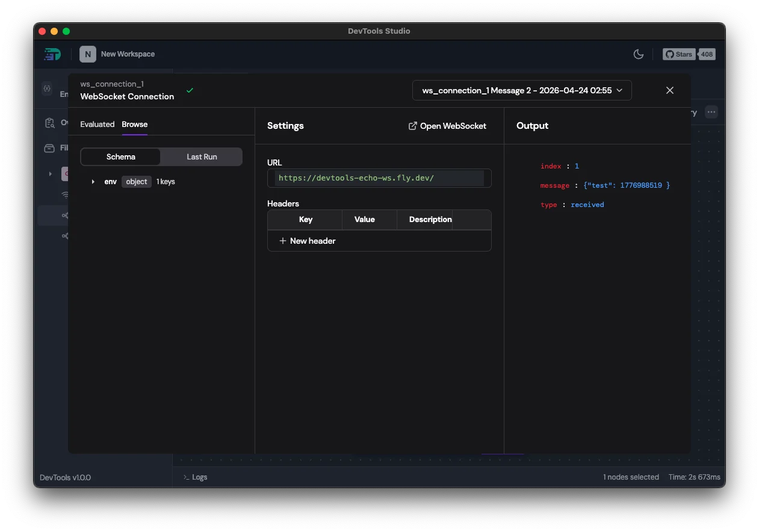Toggle dark mode with moon icon

coord(639,54)
